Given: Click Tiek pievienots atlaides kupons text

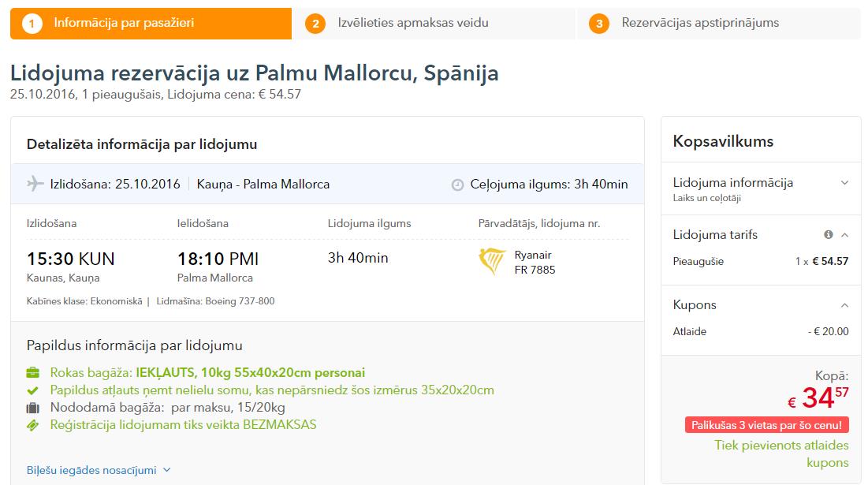Looking at the screenshot, I should tap(781, 453).
